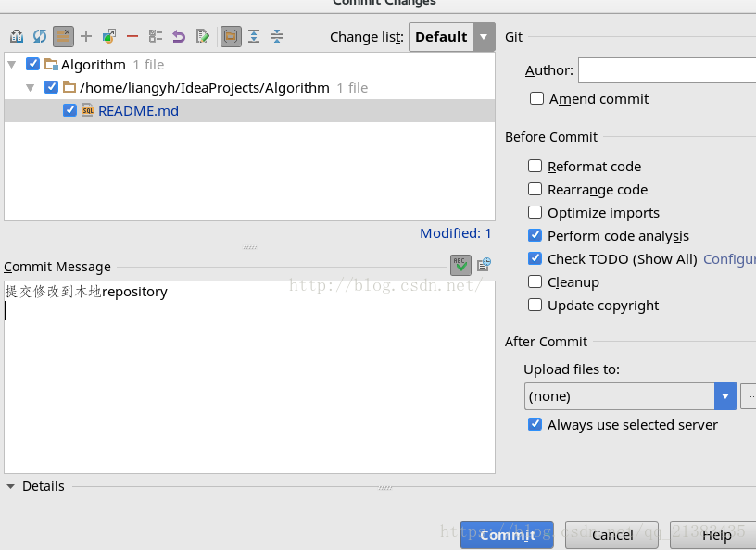Click the Modified: 1 status text

coord(455,233)
